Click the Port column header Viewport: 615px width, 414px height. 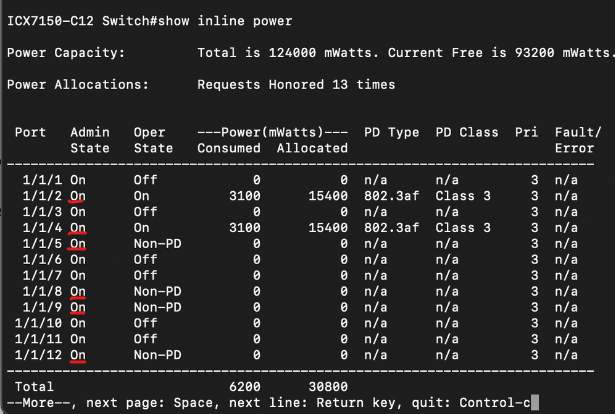pyautogui.click(x=31, y=132)
